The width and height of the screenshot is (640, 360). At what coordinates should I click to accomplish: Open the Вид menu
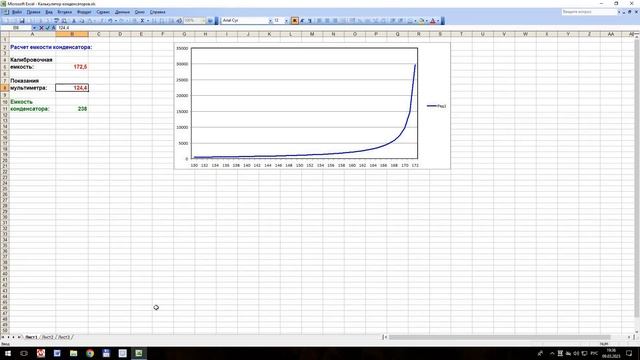point(49,12)
